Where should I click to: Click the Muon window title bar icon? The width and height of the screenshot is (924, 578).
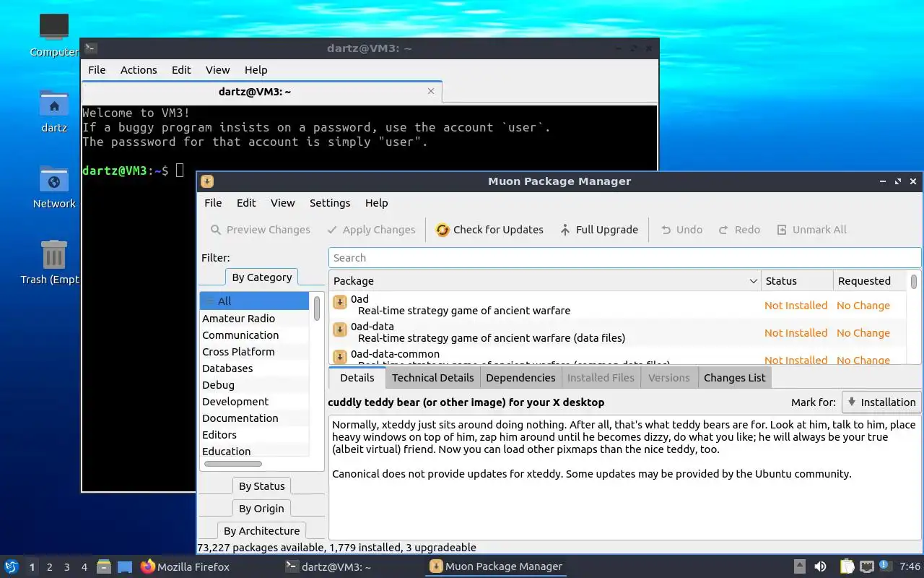[207, 181]
